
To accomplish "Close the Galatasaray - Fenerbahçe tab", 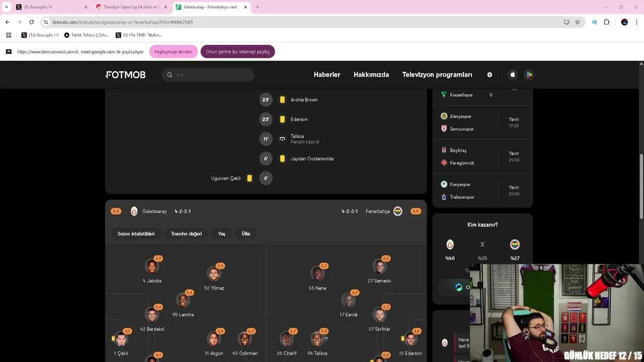I will tap(246, 7).
